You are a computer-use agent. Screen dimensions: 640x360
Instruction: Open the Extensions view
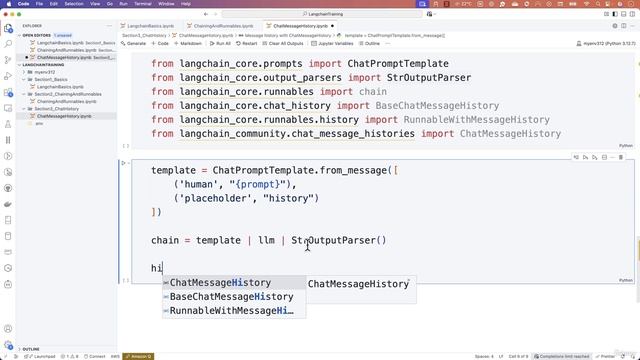8,92
